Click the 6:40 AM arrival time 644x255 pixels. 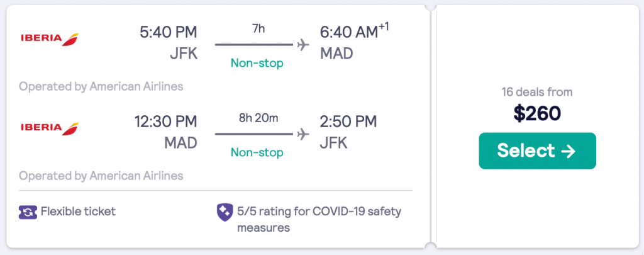[x=348, y=31]
